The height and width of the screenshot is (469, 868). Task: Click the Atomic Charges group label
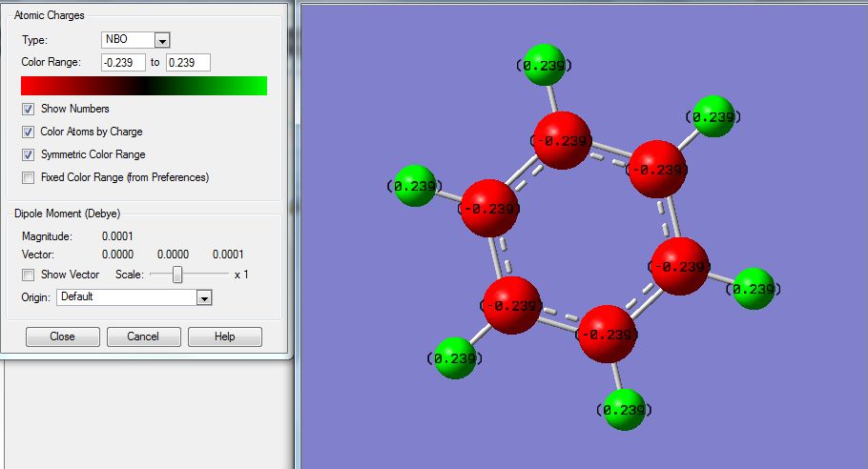50,15
